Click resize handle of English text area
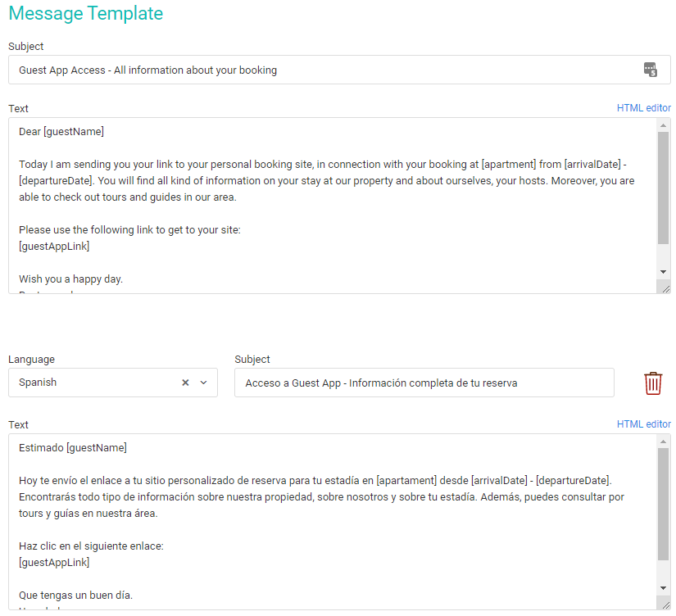The height and width of the screenshot is (616, 676). pos(665,288)
